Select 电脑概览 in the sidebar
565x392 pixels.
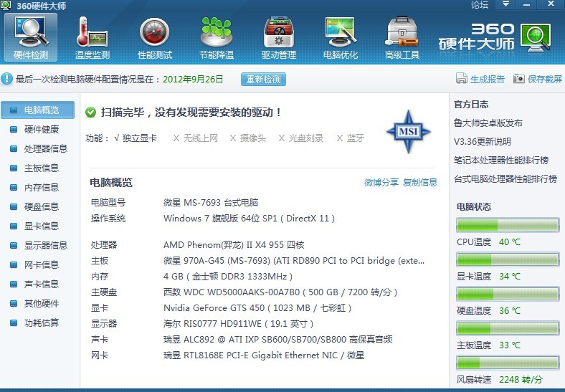point(38,110)
